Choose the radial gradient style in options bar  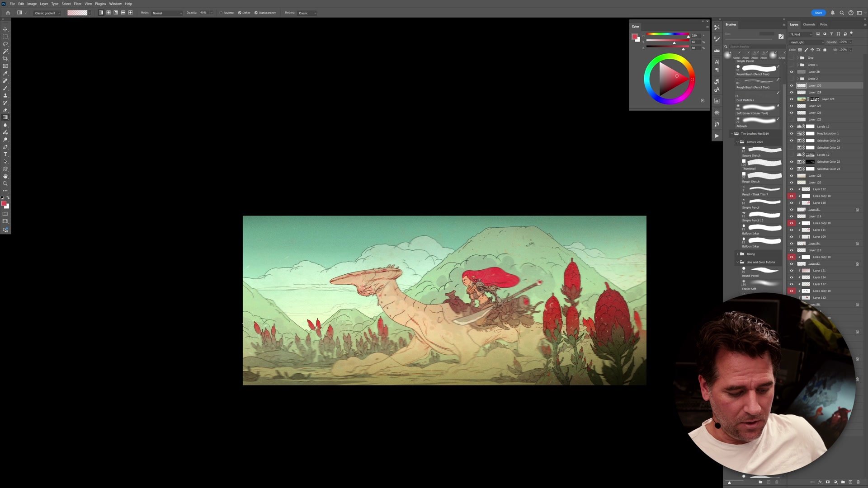pos(109,13)
